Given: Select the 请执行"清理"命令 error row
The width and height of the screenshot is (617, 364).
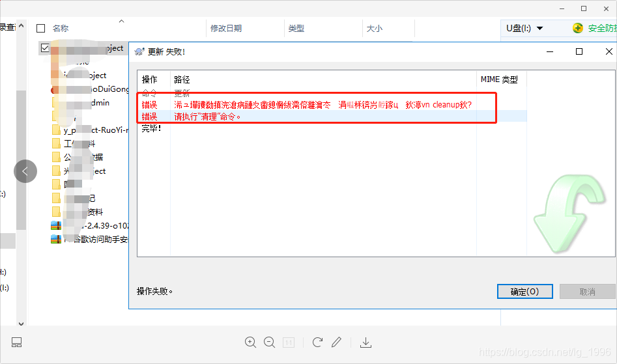Looking at the screenshot, I should 332,117.
